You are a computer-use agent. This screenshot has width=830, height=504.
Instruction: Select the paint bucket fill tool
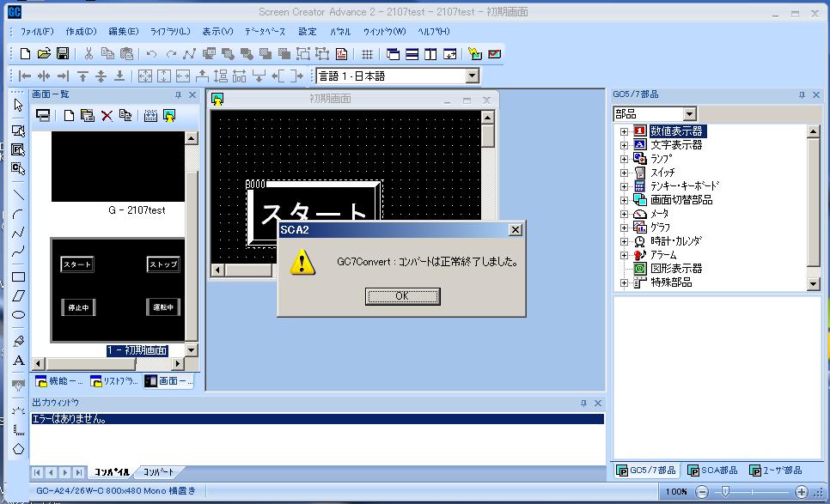pos(18,341)
